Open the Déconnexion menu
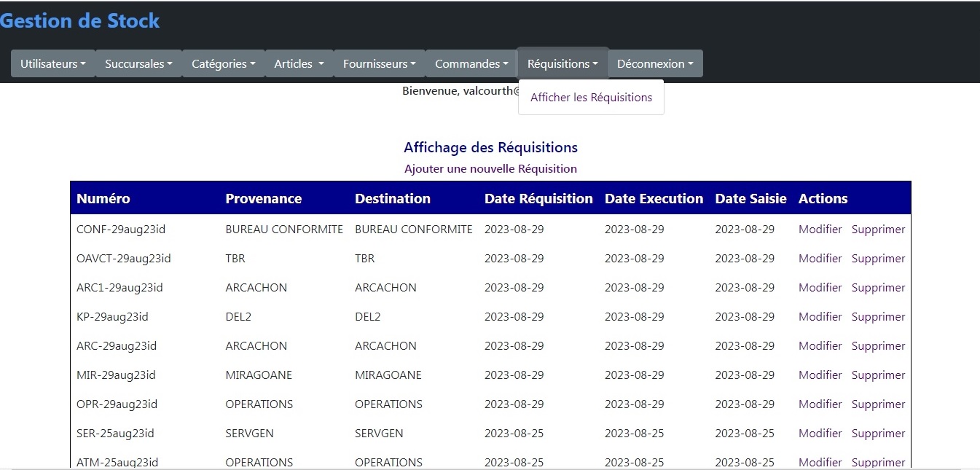 tap(655, 64)
